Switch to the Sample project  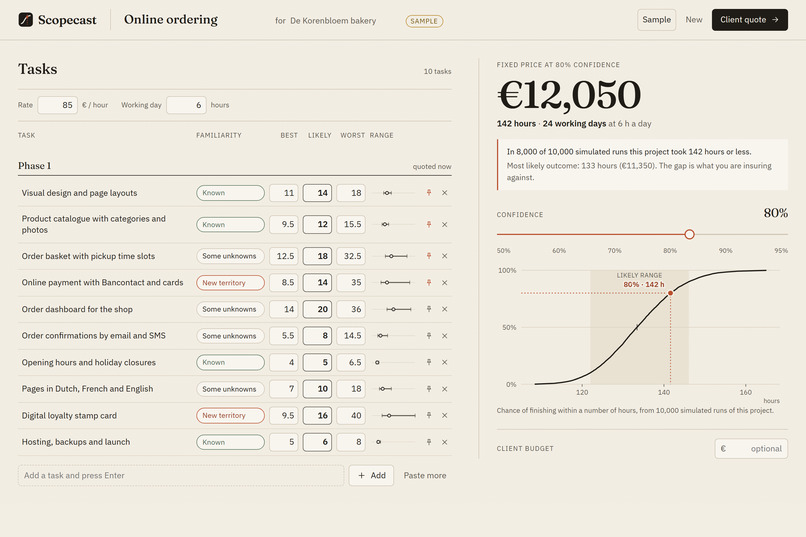pos(656,20)
